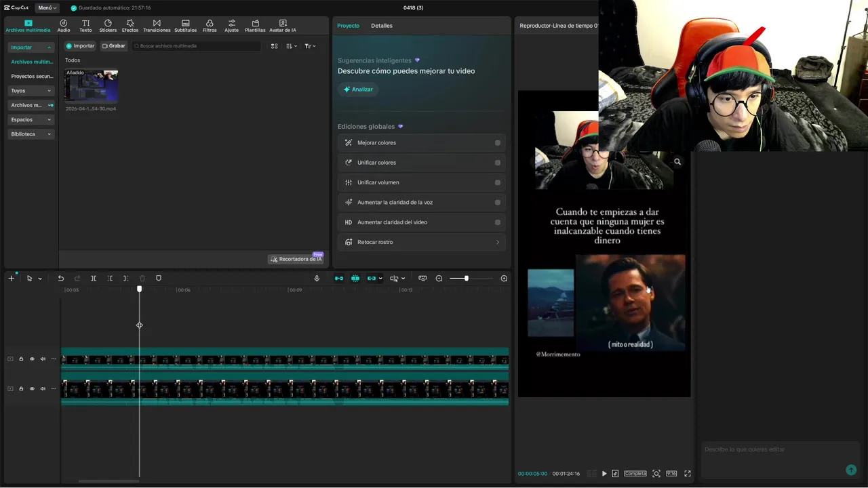Image resolution: width=868 pixels, height=488 pixels.
Task: Select Archivos multimedia in the top toolbar
Action: [28, 26]
